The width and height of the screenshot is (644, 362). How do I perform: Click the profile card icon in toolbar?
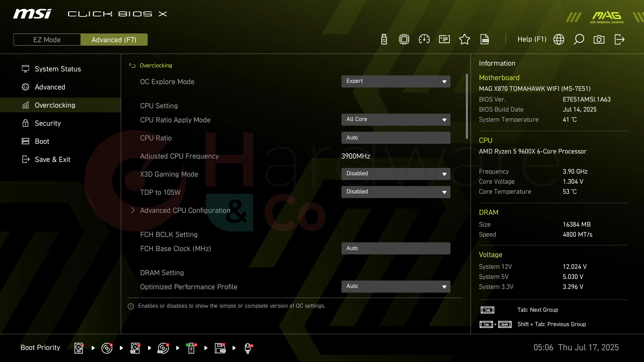click(444, 40)
